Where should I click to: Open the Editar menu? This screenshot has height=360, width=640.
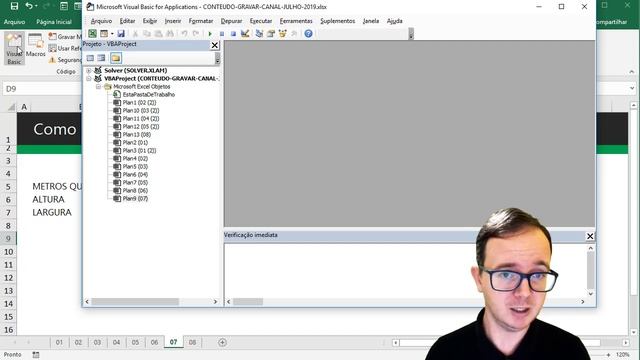point(127,21)
